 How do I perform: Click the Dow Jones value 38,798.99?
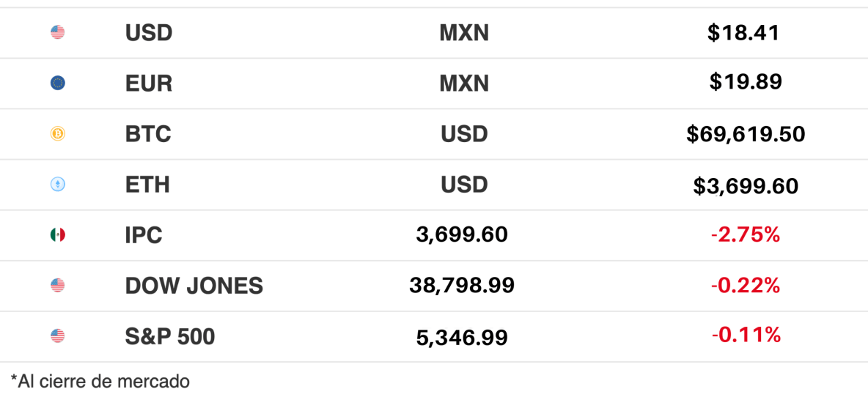tap(462, 286)
